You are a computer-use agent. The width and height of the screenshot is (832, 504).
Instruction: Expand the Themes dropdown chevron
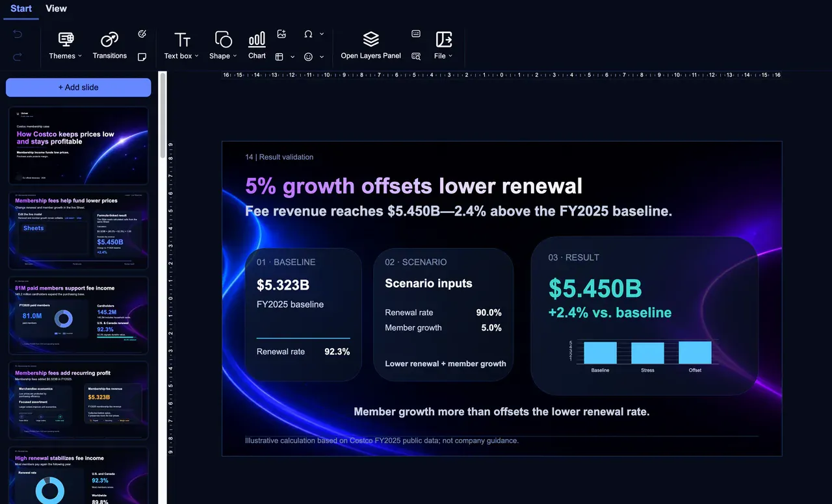point(80,56)
